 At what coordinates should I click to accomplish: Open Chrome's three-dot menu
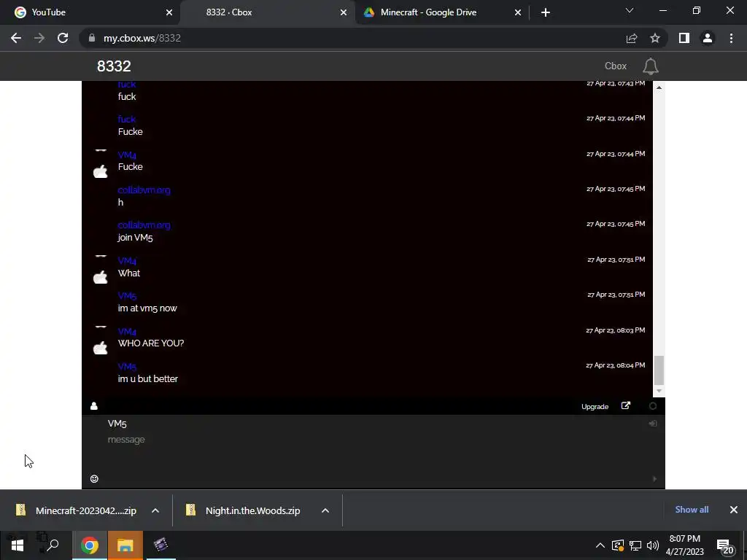point(731,38)
